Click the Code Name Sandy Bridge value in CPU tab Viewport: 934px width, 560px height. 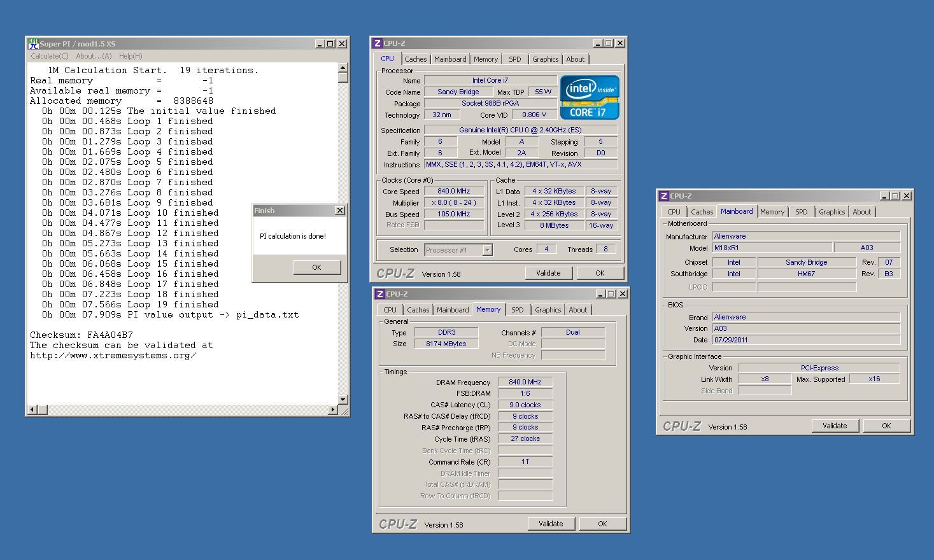click(x=458, y=92)
